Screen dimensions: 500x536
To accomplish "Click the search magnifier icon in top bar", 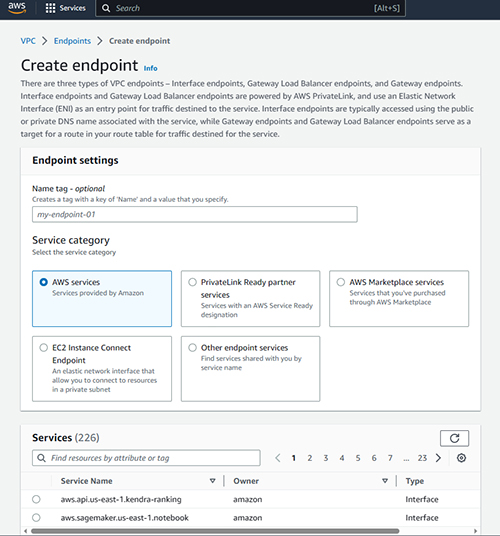I will (106, 8).
